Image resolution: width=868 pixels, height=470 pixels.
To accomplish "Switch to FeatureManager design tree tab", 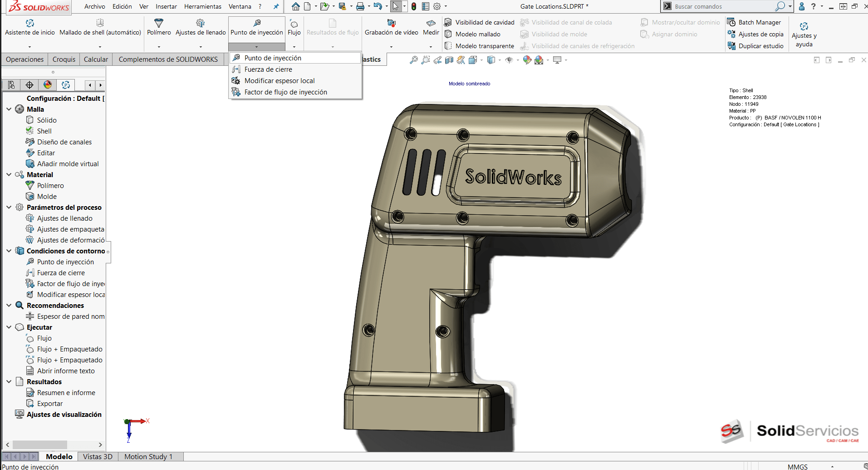I will pos(11,85).
